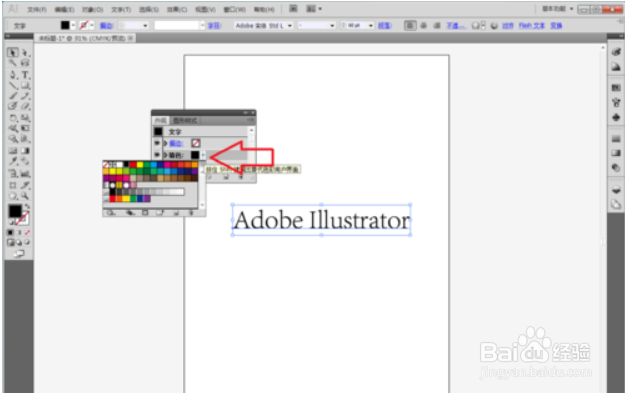The height and width of the screenshot is (393, 625).
Task: Click the 字符 link in control bar
Action: click(x=214, y=26)
